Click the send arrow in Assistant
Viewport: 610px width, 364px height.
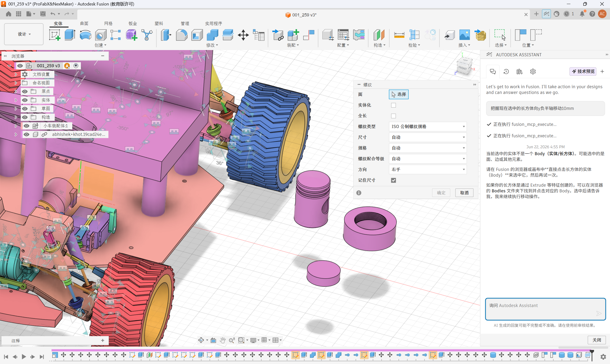(599, 313)
